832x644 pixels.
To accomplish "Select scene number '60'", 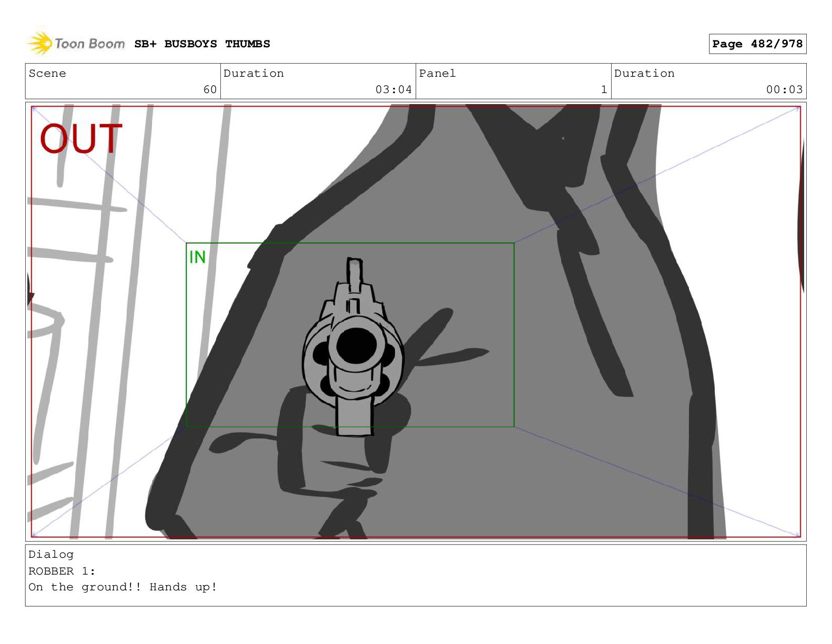I will 210,89.
